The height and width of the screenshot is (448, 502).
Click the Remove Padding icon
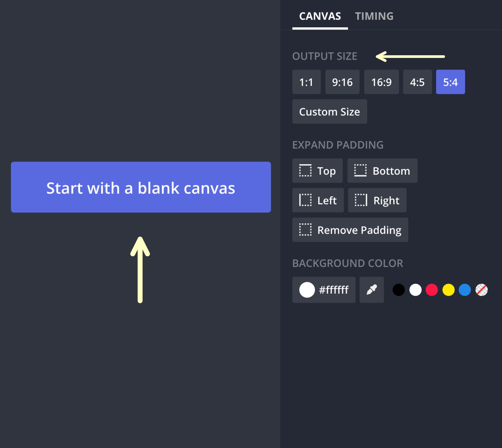[x=305, y=230]
